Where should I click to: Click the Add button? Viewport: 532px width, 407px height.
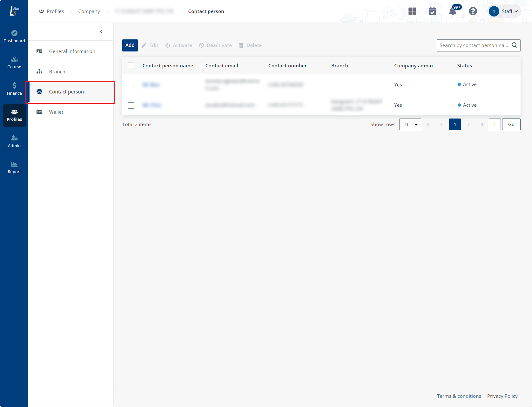click(x=130, y=45)
